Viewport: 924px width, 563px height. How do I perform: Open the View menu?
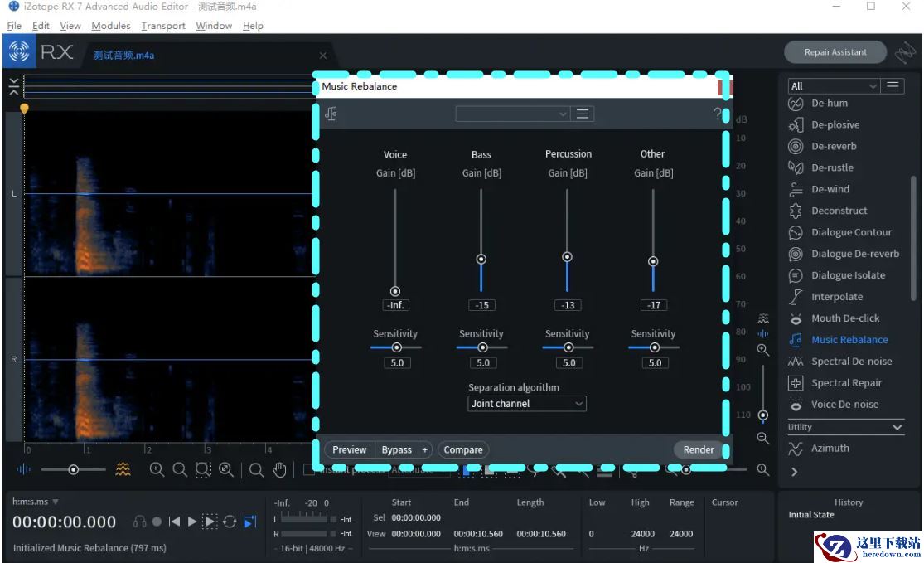(70, 26)
